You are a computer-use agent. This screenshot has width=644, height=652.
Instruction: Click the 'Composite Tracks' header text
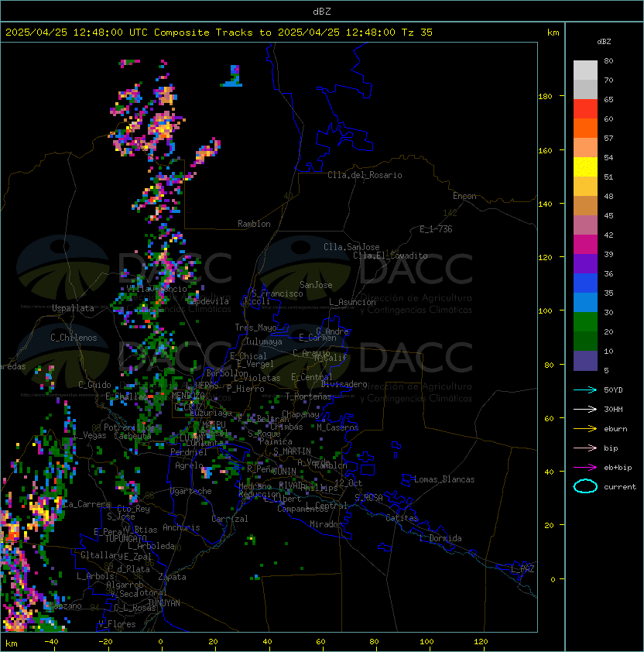click(204, 33)
